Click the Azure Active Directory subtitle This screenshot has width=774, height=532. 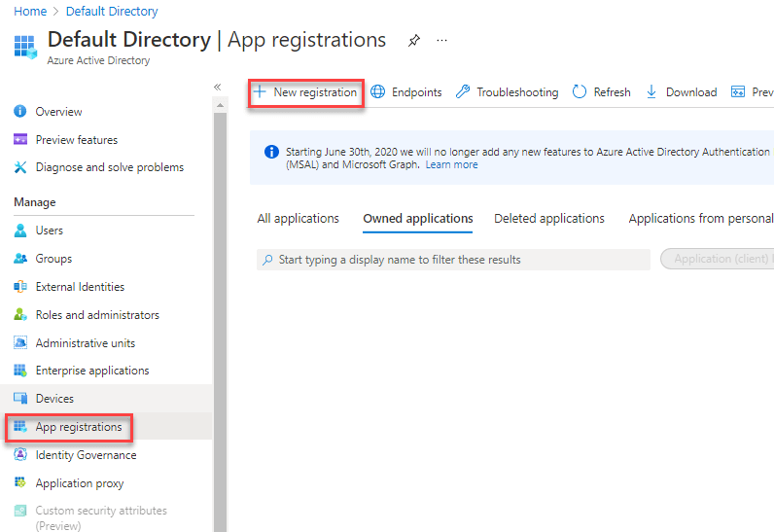(98, 60)
